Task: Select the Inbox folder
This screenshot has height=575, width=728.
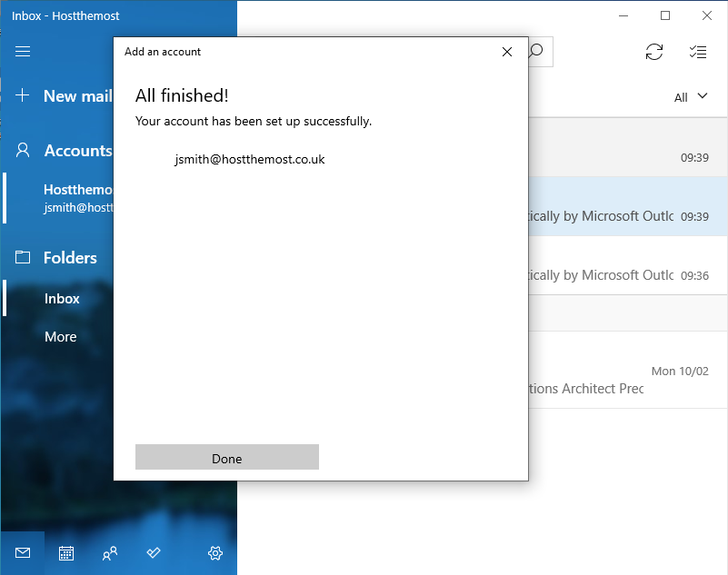Action: point(62,299)
